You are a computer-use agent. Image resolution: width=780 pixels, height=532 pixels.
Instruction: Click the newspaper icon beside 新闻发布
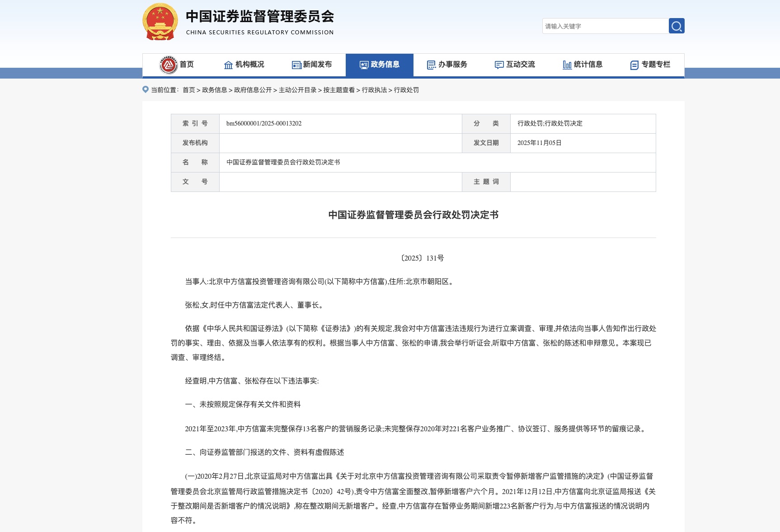[296, 65]
